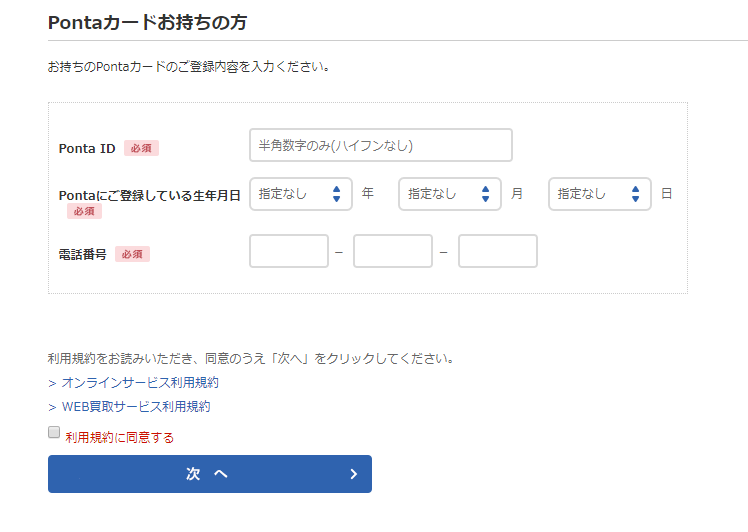Open the birth month (月) dropdown

point(449,194)
